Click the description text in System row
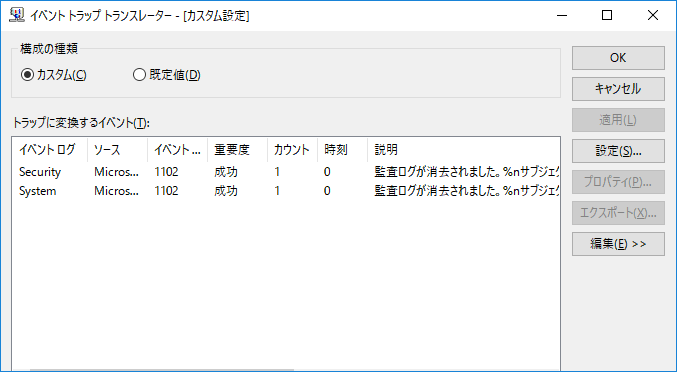The image size is (677, 372). [467, 191]
